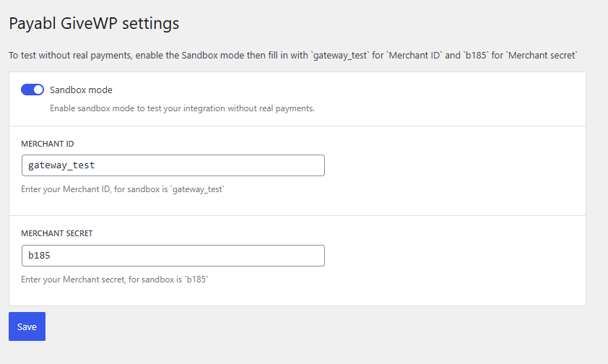Click the MERCHANT ID field label
The height and width of the screenshot is (364, 608).
(48, 144)
